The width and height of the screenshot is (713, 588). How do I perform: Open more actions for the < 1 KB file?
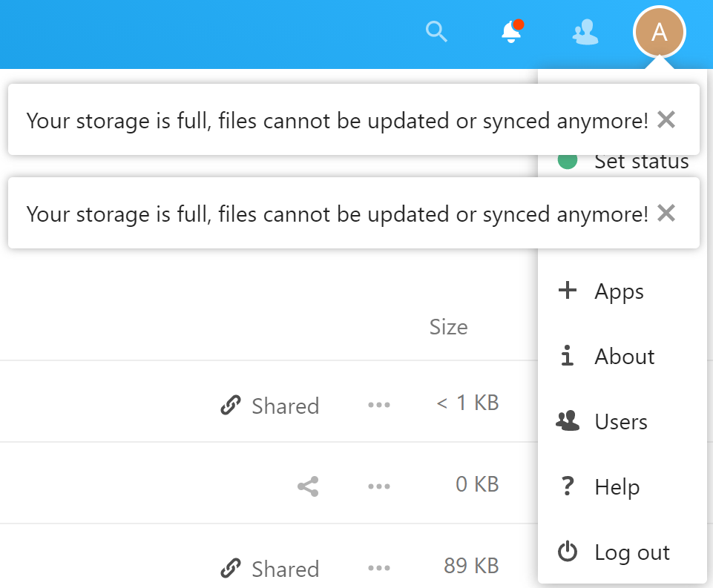point(379,405)
